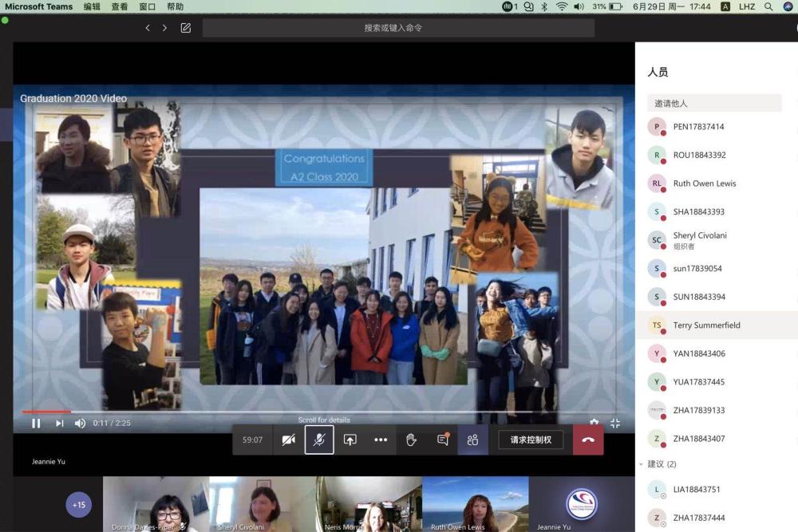Image resolution: width=798 pixels, height=532 pixels.
Task: Show the meeting chat conversation
Action: [x=442, y=439]
